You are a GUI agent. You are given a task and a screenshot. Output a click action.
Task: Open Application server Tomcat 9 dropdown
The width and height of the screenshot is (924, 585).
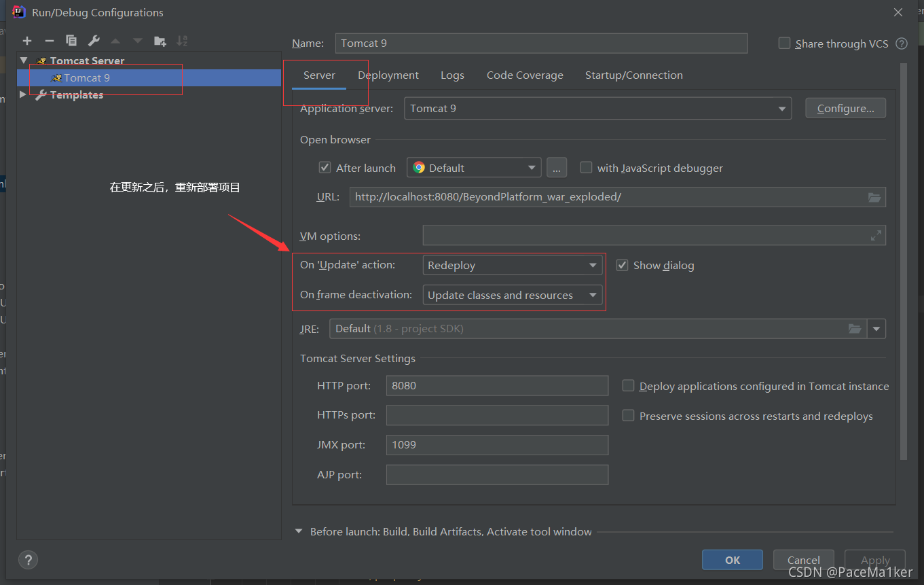tap(597, 109)
